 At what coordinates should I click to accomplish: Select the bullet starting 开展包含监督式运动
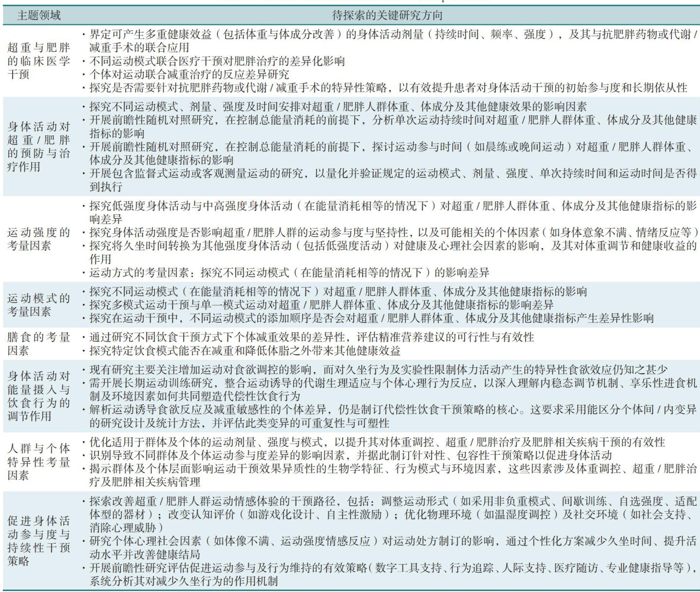tap(392, 180)
